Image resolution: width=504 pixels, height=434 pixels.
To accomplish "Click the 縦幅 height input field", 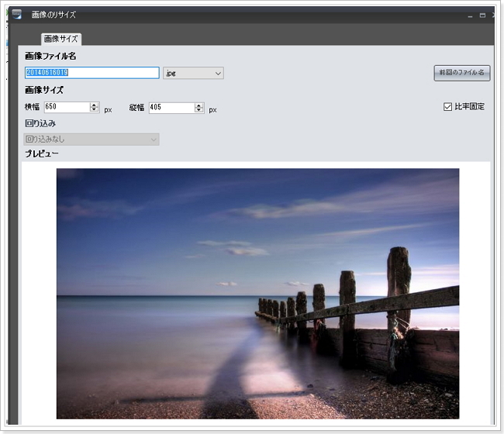I will 171,108.
